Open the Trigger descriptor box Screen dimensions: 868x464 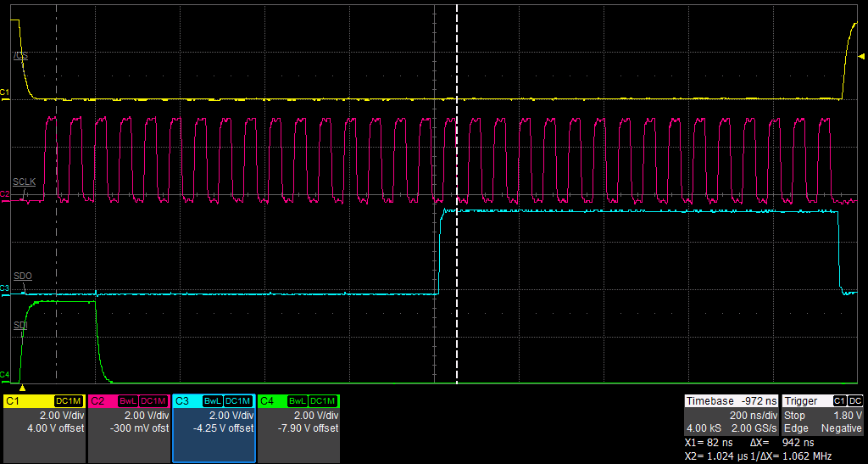(x=822, y=416)
